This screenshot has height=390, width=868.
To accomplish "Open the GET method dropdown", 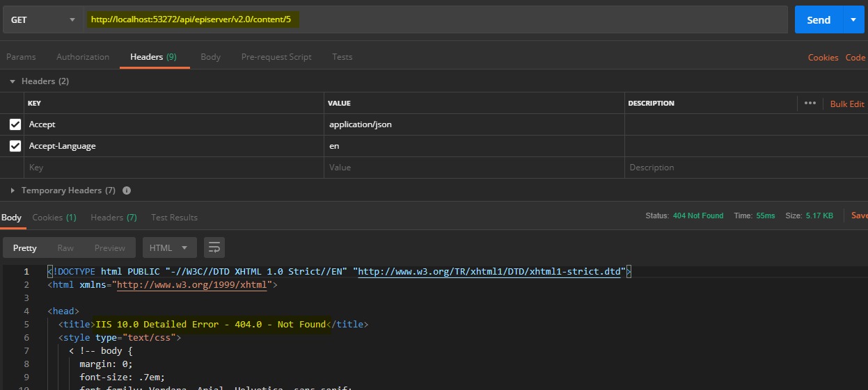I will point(42,20).
